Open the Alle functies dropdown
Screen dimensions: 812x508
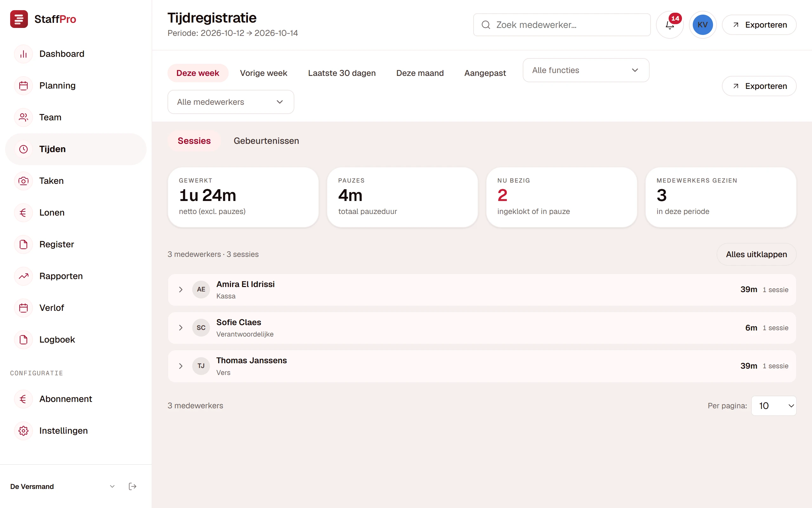coord(586,70)
